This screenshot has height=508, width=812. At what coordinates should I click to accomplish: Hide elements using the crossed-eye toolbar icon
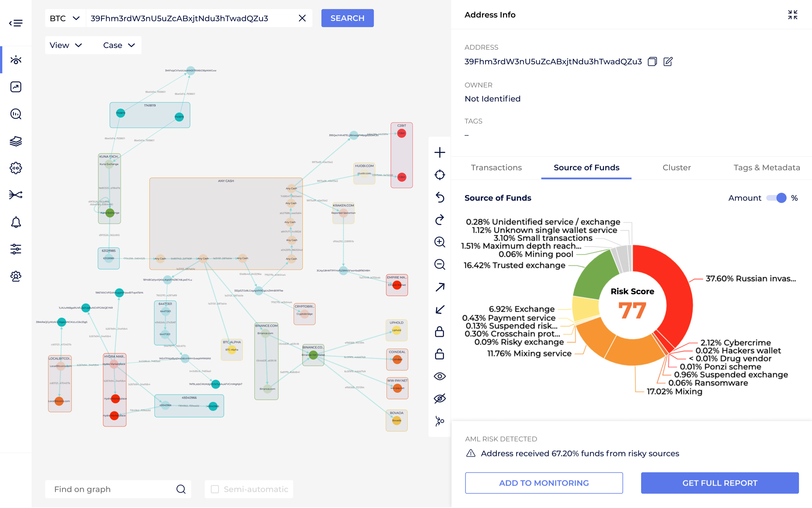(x=439, y=399)
